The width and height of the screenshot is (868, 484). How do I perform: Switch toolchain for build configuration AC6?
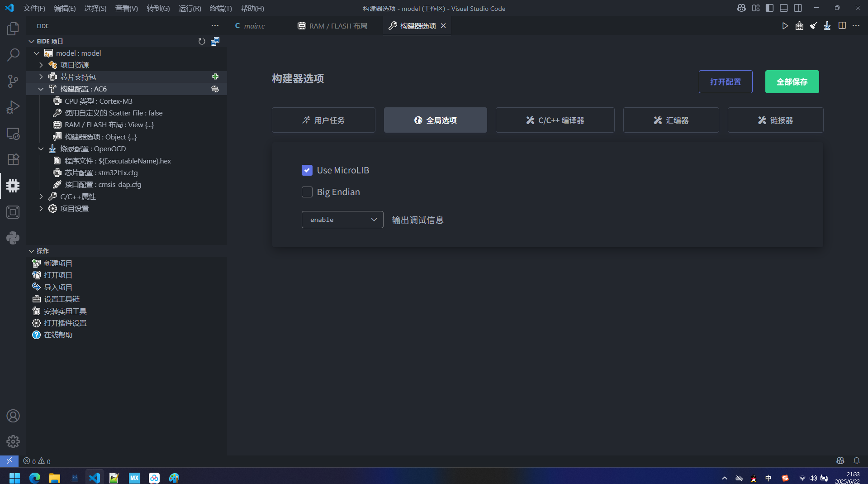click(x=215, y=89)
